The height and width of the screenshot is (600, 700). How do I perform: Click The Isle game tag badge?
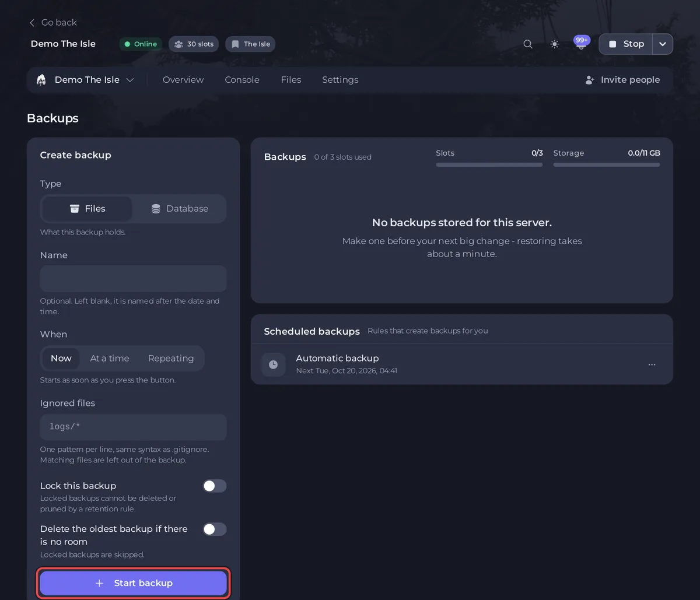pos(250,44)
